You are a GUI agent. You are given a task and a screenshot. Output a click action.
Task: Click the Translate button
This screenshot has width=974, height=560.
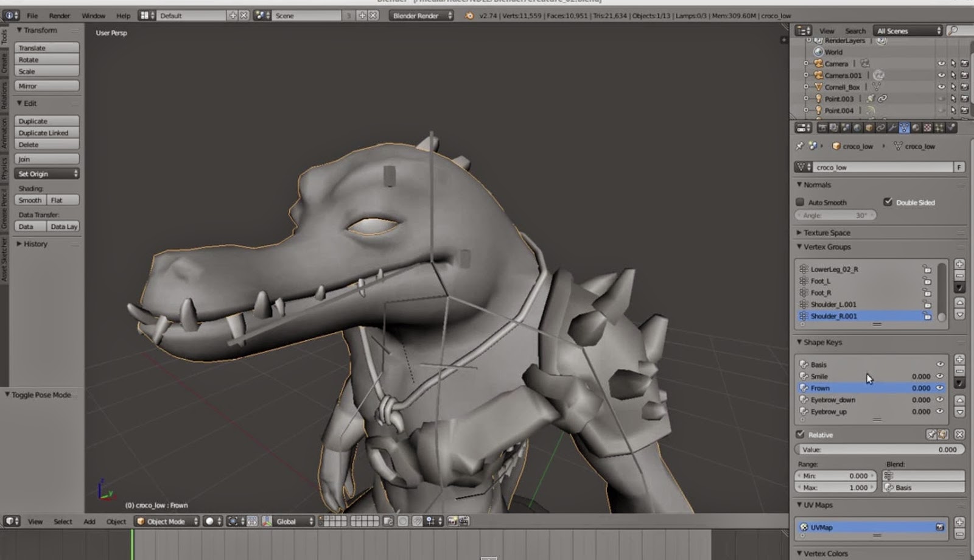[x=47, y=47]
